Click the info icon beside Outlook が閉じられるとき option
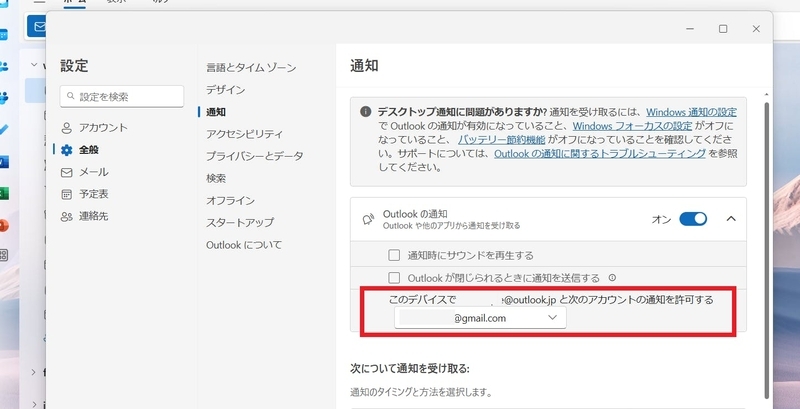This screenshot has width=800, height=409. [x=612, y=278]
